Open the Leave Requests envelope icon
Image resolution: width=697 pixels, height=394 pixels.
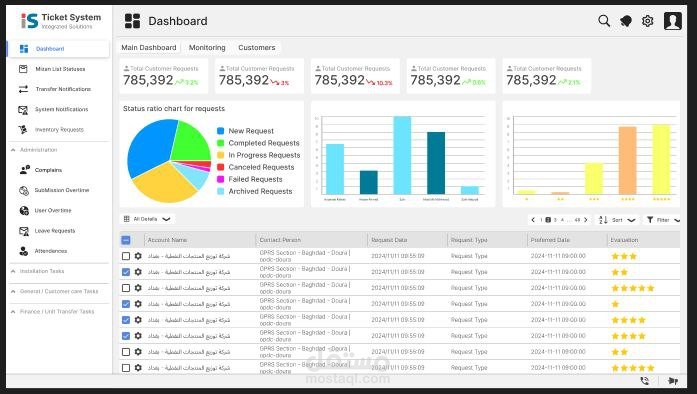24,231
